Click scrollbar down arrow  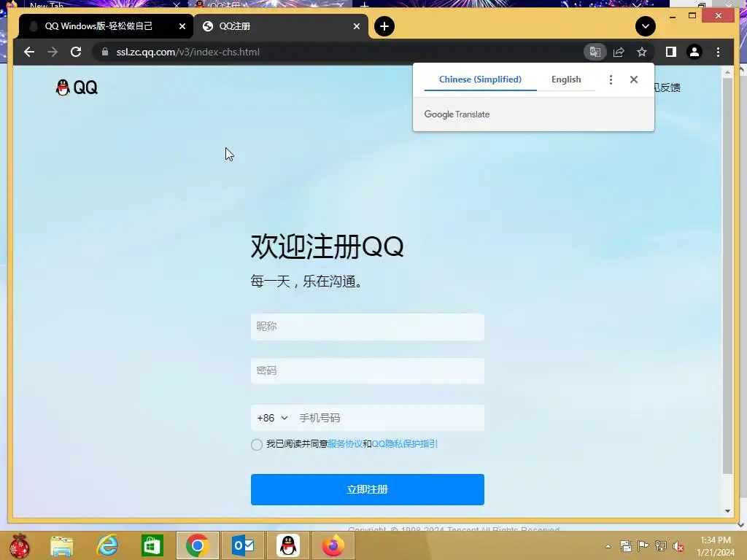pyautogui.click(x=727, y=511)
